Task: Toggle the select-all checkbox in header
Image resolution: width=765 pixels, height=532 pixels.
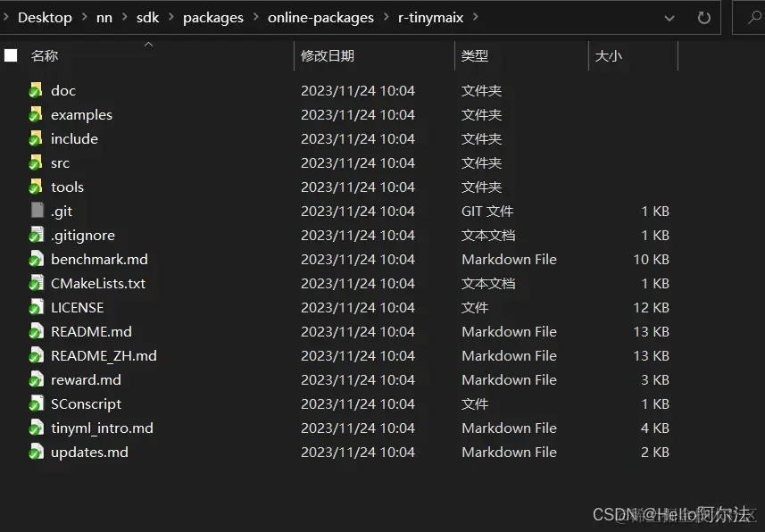Action: [11, 55]
